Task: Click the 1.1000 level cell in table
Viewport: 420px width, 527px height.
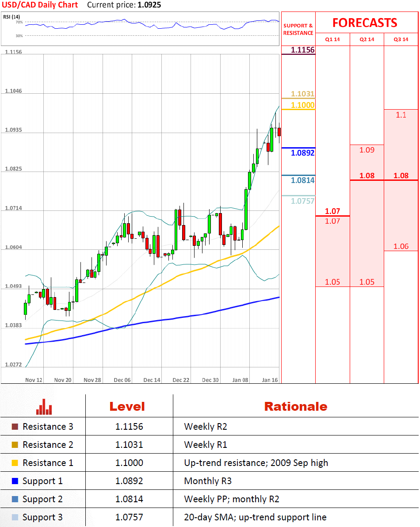Action: 129,463
